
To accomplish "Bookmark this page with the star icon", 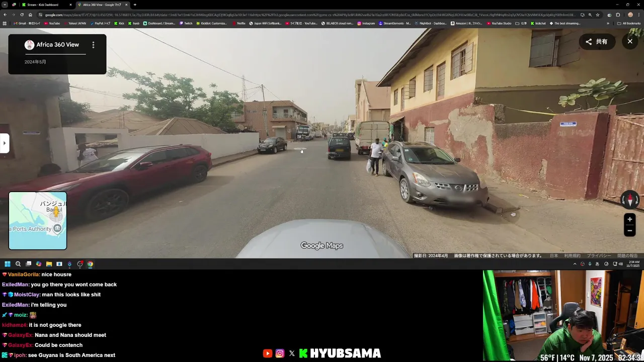I will 598,15.
